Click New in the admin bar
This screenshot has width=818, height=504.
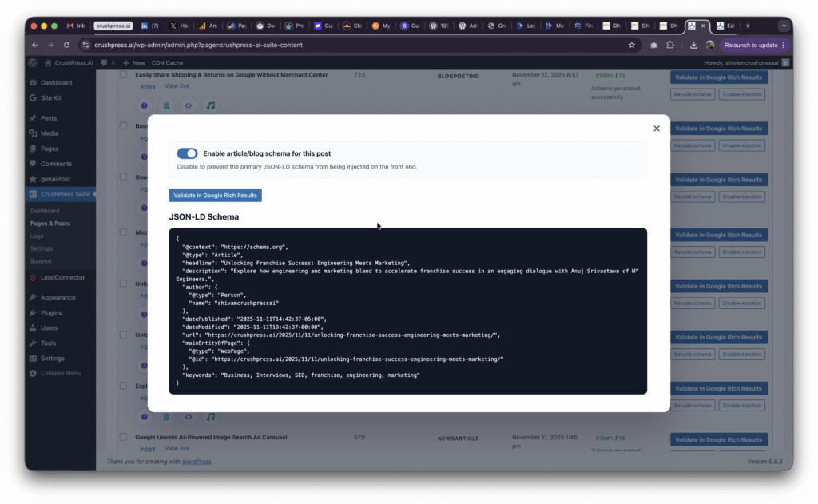click(134, 62)
